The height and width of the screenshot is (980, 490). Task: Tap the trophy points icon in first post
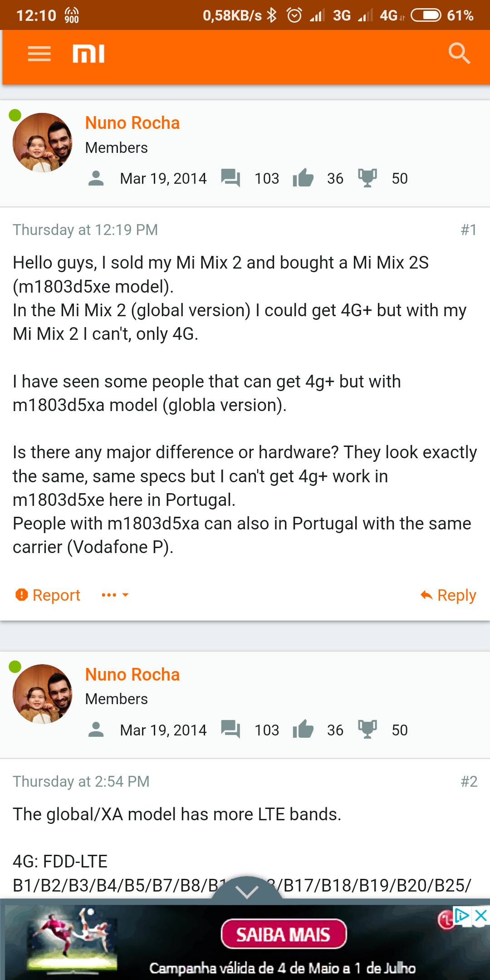point(367,178)
